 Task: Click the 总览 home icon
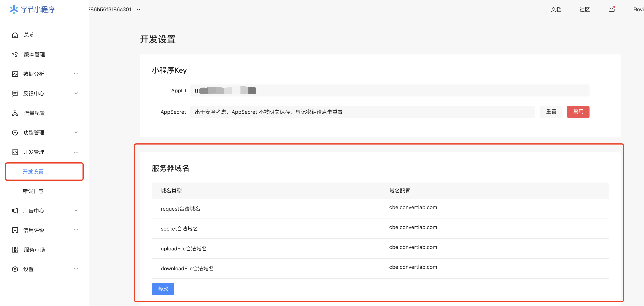(x=15, y=35)
